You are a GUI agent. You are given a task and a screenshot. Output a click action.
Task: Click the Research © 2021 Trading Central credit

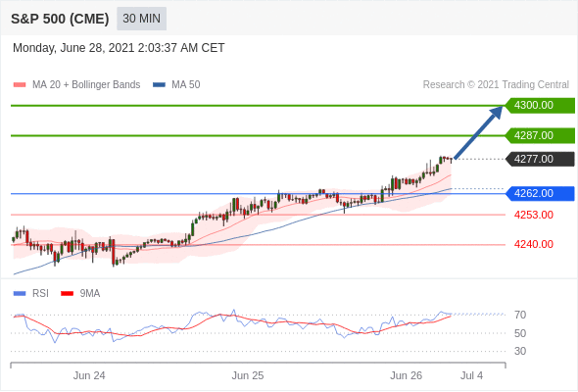tap(496, 85)
